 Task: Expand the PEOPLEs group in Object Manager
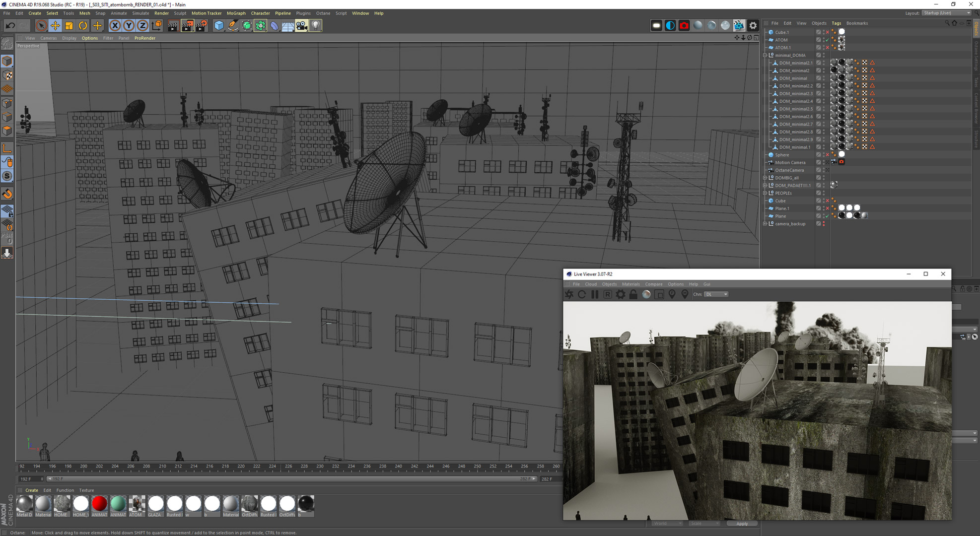(x=765, y=193)
